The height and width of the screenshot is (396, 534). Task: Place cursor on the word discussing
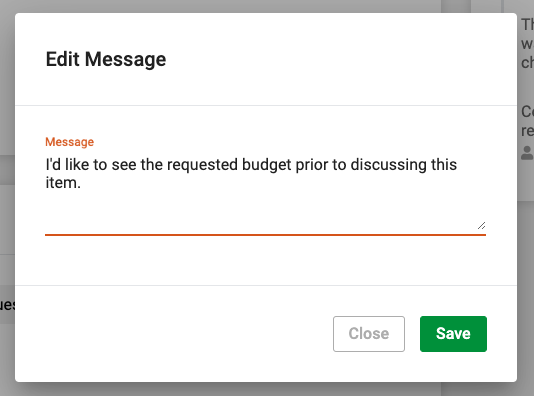point(389,165)
